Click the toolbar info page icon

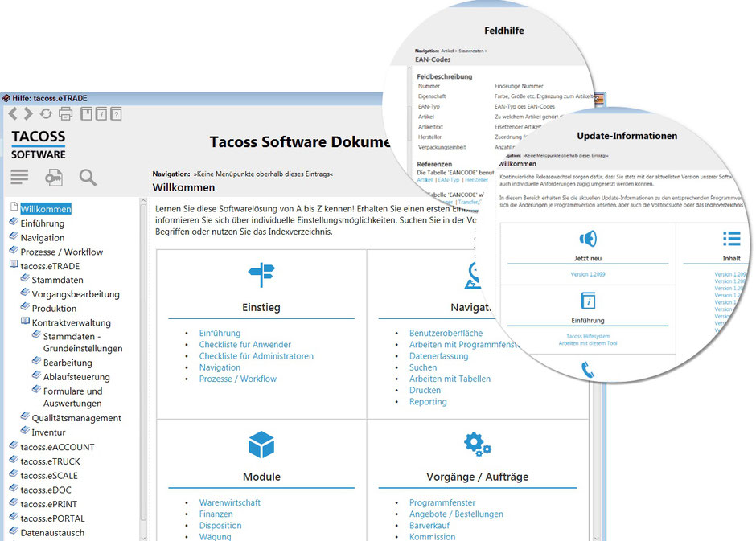click(x=101, y=114)
